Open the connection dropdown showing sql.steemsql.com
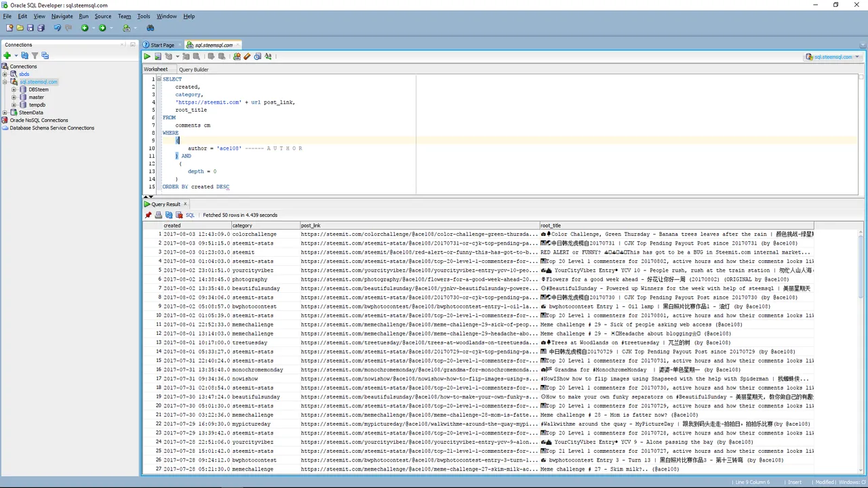Image resolution: width=868 pixels, height=488 pixels. [833, 57]
